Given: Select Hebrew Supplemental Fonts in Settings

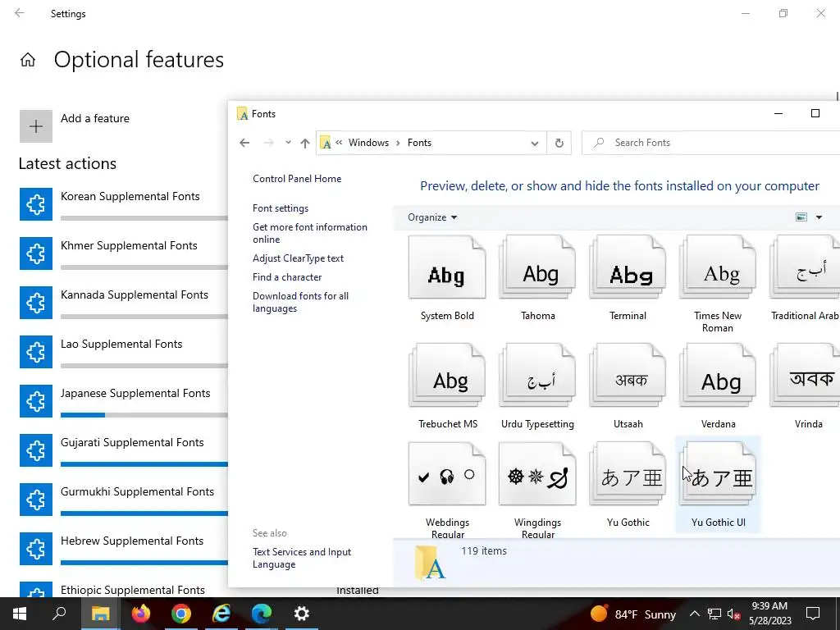Looking at the screenshot, I should pyautogui.click(x=132, y=541).
